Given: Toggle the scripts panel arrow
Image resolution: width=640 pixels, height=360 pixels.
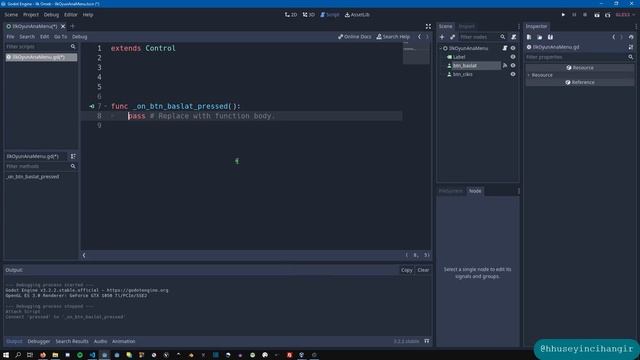Looking at the screenshot, I should tap(84, 255).
